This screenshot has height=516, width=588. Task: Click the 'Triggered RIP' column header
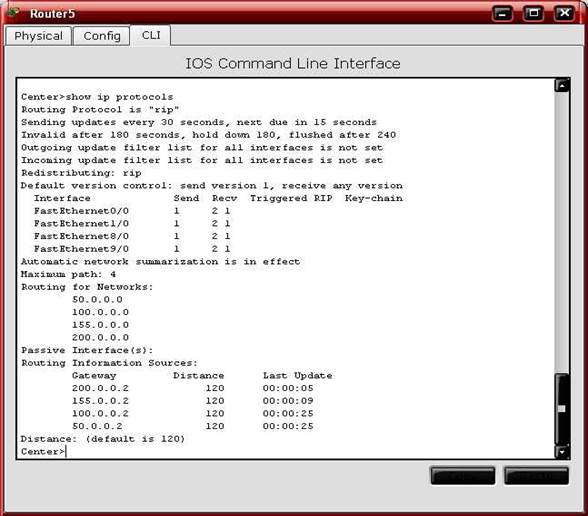291,198
